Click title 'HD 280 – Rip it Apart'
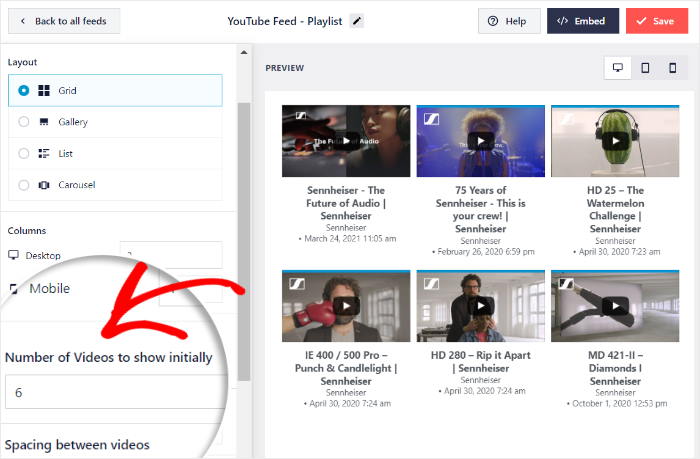The height and width of the screenshot is (459, 700). pyautogui.click(x=481, y=362)
